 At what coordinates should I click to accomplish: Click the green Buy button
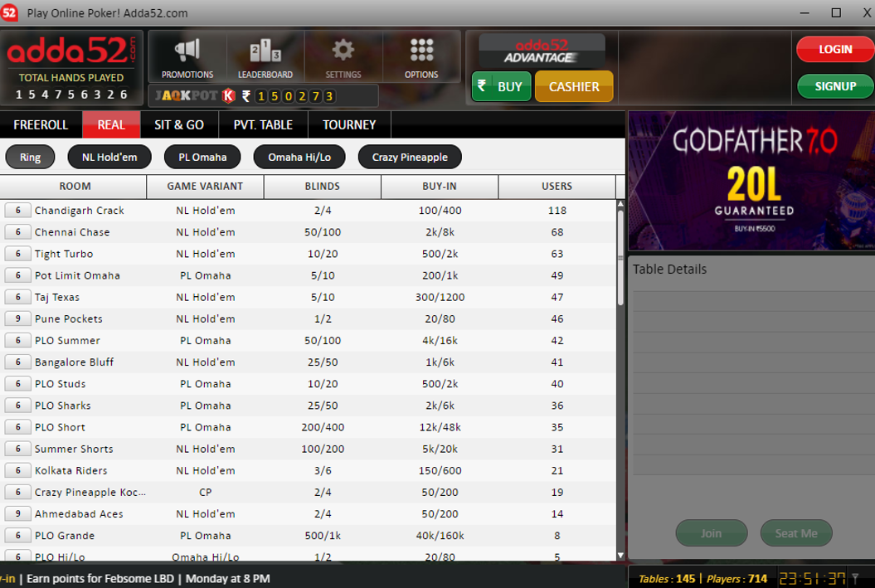tap(501, 86)
